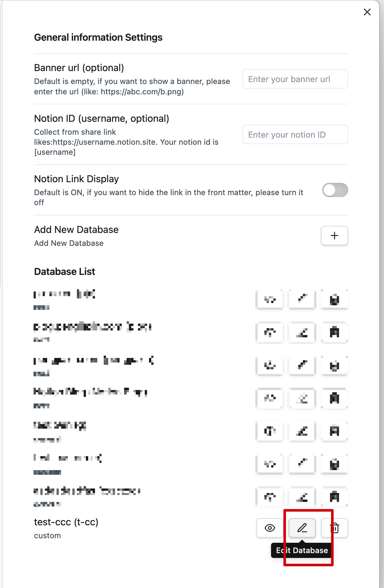Edit the third database in the list
The height and width of the screenshot is (588, 384).
click(302, 365)
